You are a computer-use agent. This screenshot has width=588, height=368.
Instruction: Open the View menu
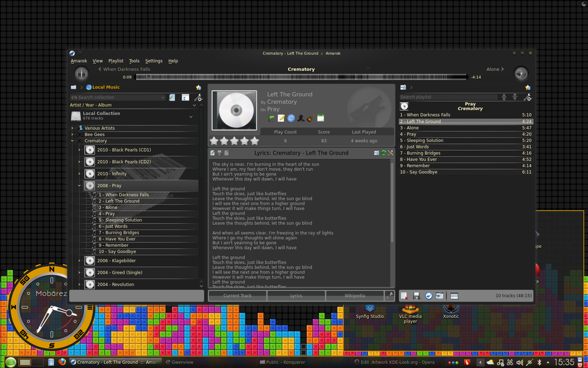point(98,61)
